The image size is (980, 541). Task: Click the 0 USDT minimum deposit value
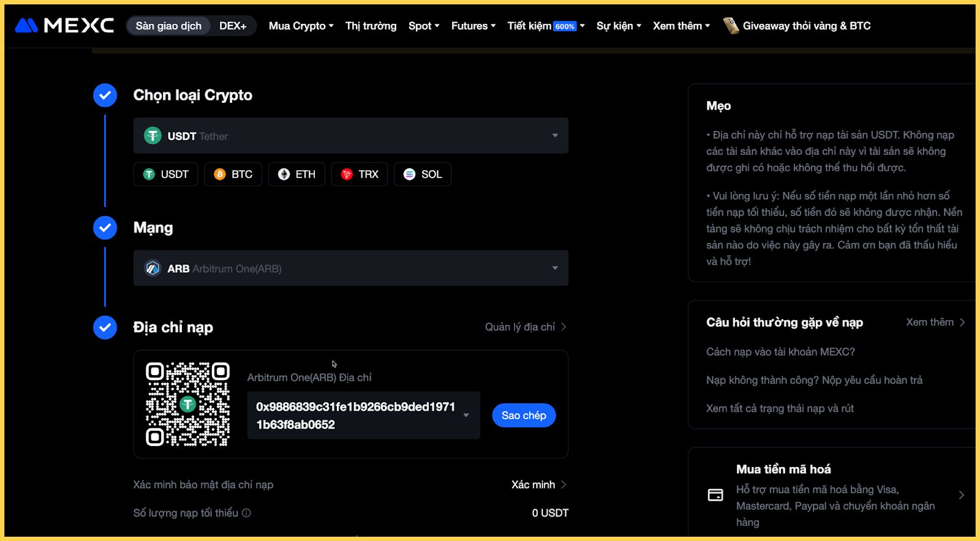coord(550,513)
